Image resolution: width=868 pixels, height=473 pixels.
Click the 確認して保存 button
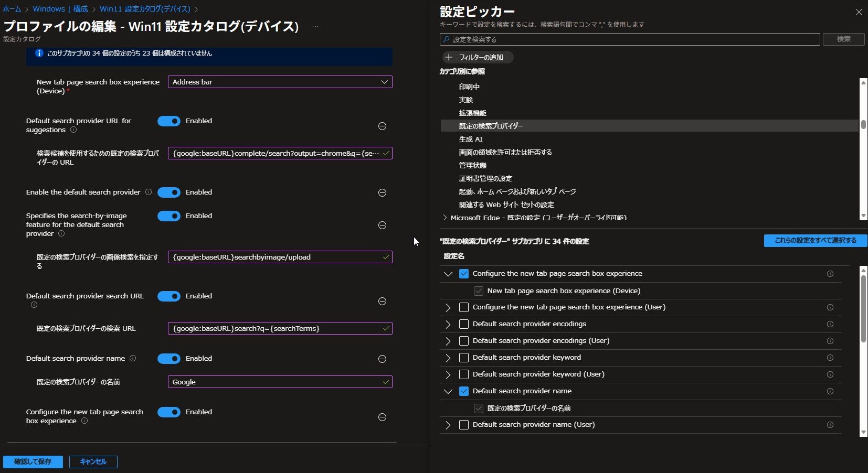coord(33,462)
